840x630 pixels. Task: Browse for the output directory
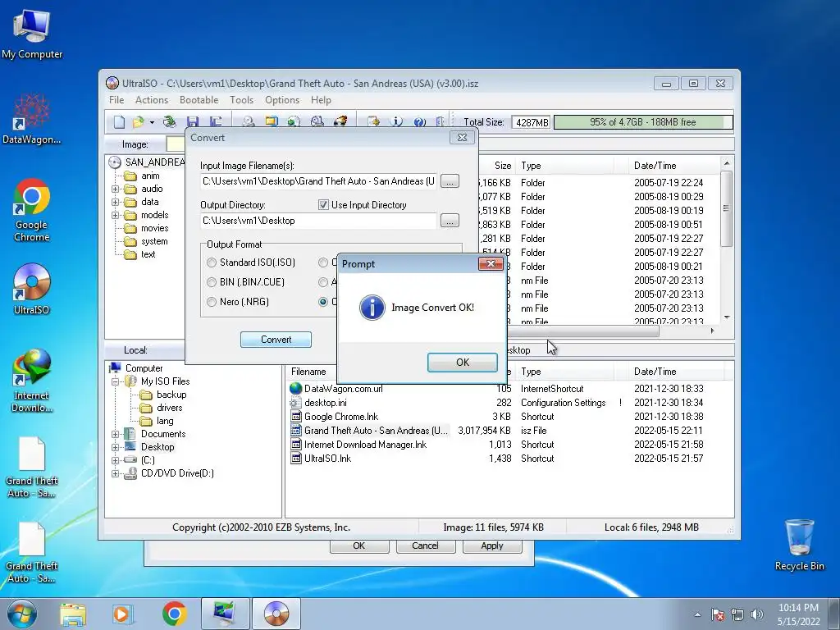(x=450, y=221)
